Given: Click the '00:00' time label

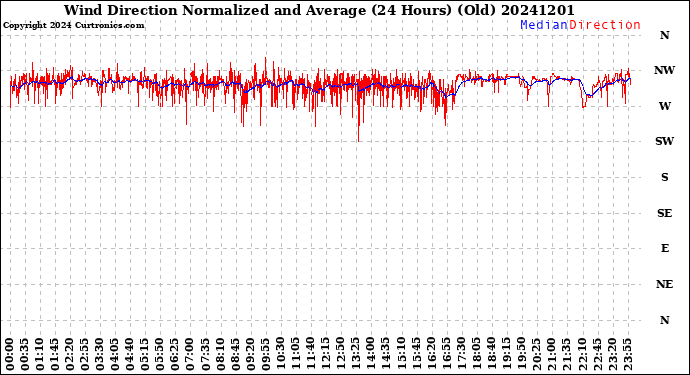Looking at the screenshot, I should [10, 354].
